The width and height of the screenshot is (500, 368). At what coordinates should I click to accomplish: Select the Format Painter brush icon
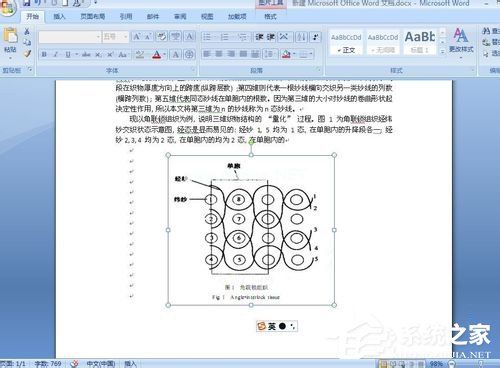tap(27, 53)
